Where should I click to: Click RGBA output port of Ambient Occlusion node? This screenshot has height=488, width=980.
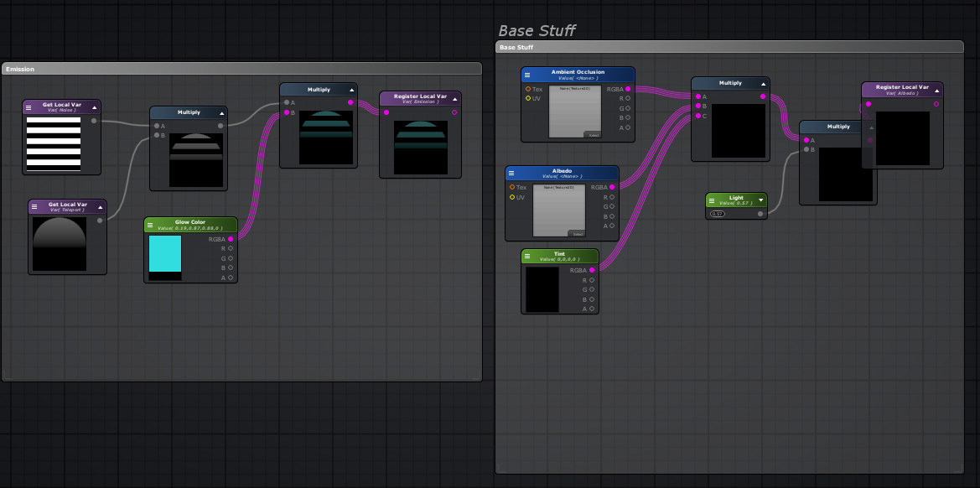(x=628, y=89)
